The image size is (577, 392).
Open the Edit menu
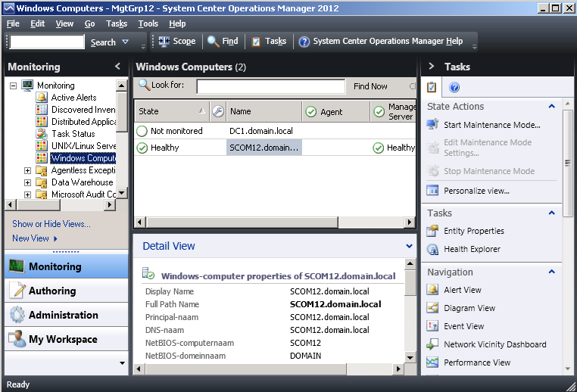(38, 23)
